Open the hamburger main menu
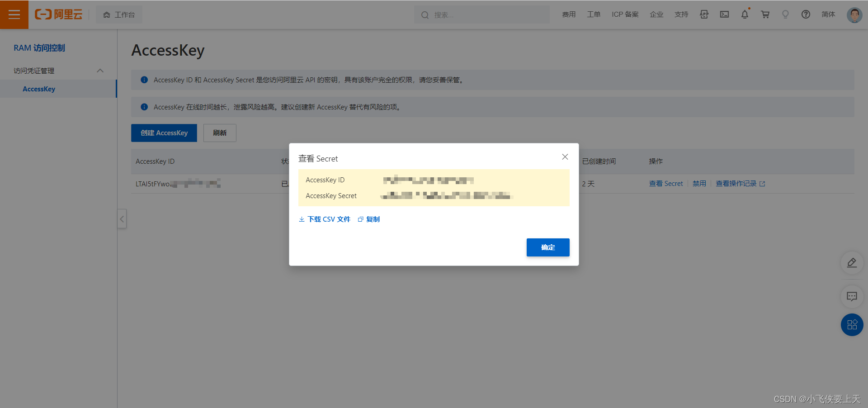Image resolution: width=868 pixels, height=408 pixels. click(14, 14)
